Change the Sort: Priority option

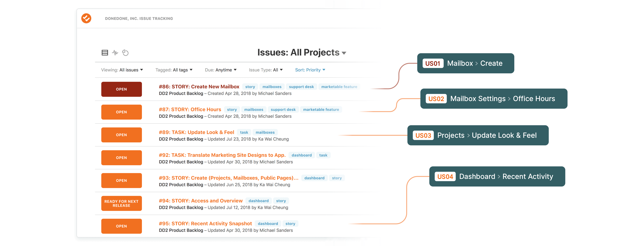point(310,70)
